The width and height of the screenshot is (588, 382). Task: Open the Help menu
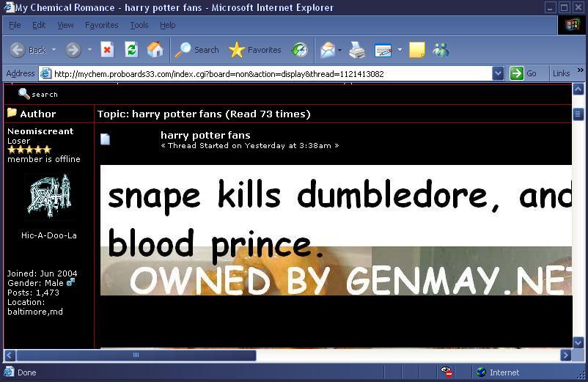pos(168,25)
